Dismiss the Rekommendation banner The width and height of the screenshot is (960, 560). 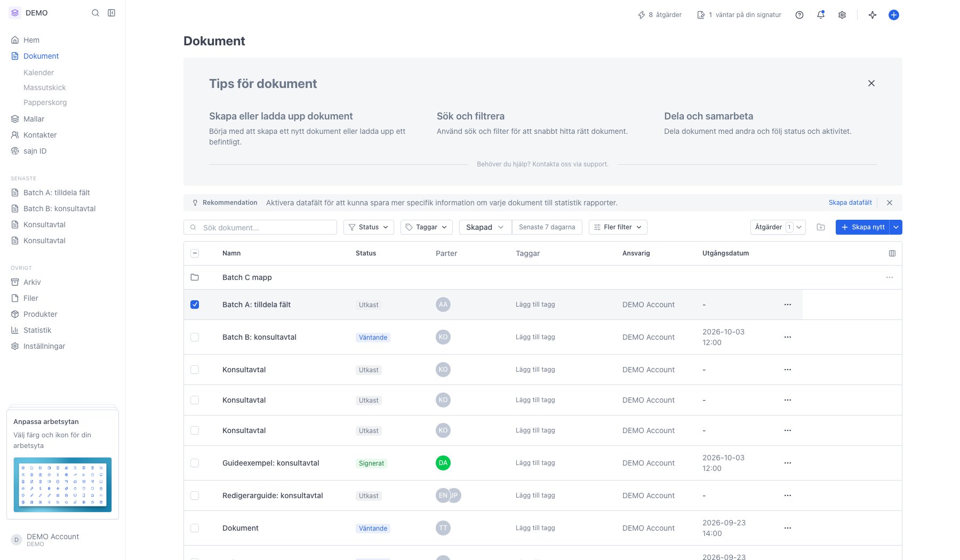[x=890, y=203]
